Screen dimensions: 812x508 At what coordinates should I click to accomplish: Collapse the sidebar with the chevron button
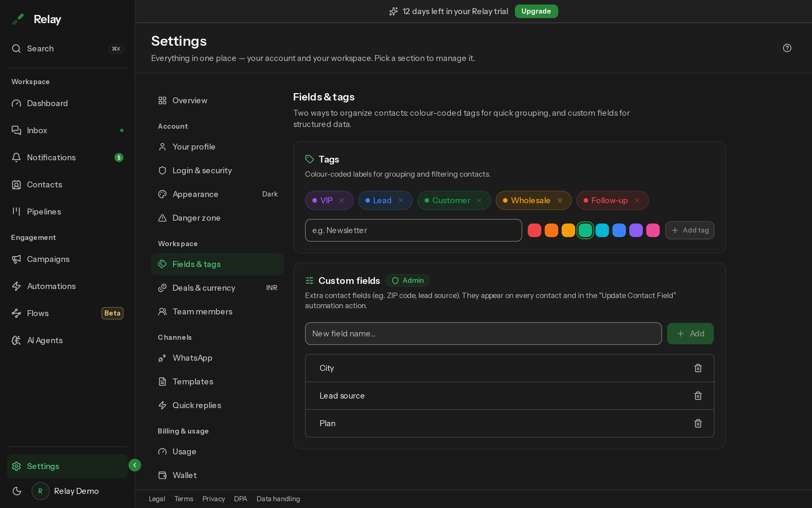[x=134, y=465]
